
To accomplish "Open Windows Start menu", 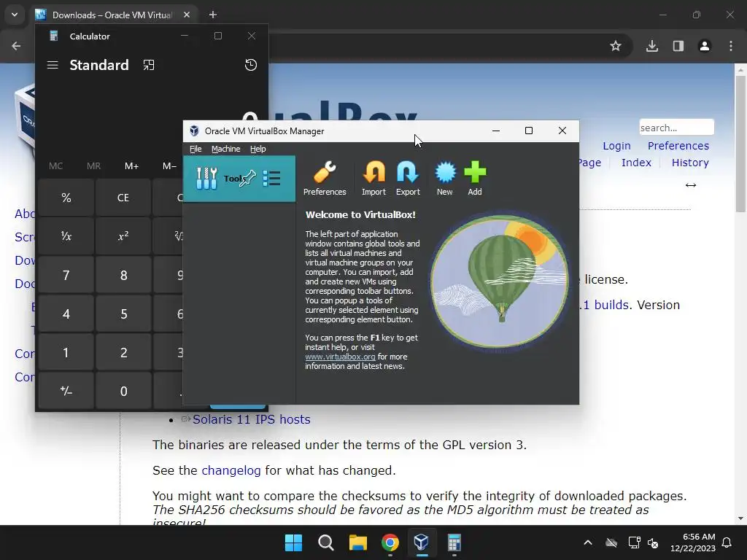I will click(293, 542).
